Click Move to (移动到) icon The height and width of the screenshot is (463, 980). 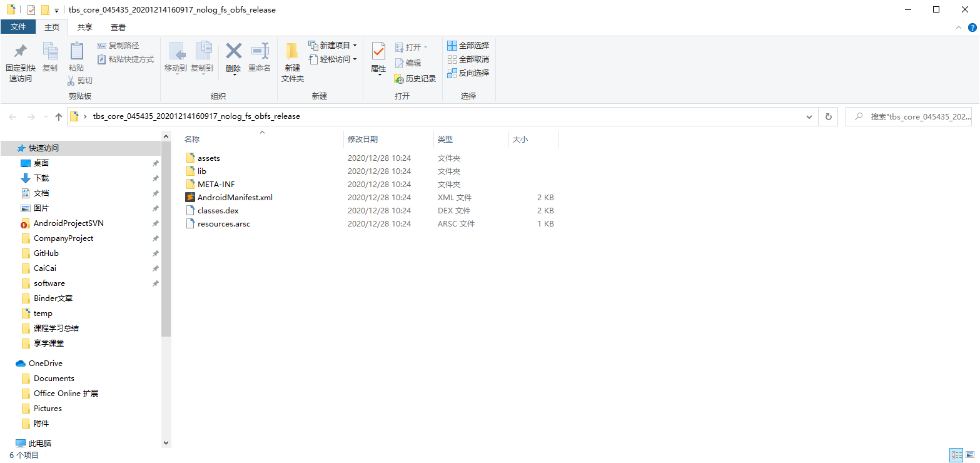176,51
